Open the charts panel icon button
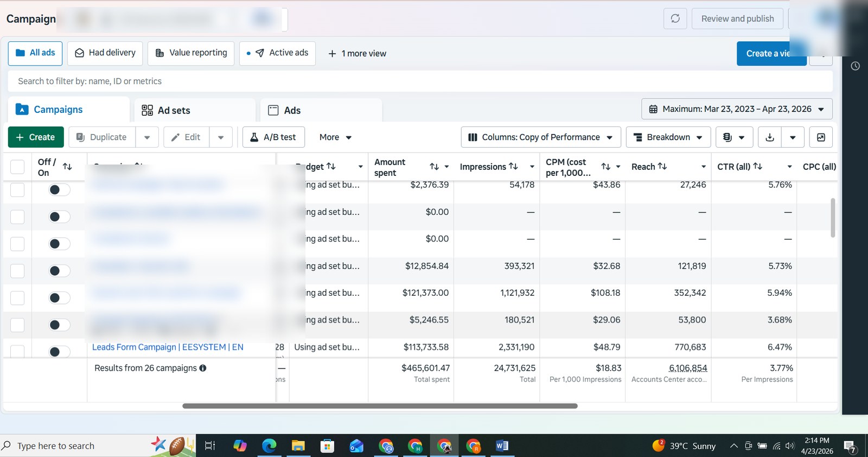Viewport: 868px width, 457px height. click(821, 137)
